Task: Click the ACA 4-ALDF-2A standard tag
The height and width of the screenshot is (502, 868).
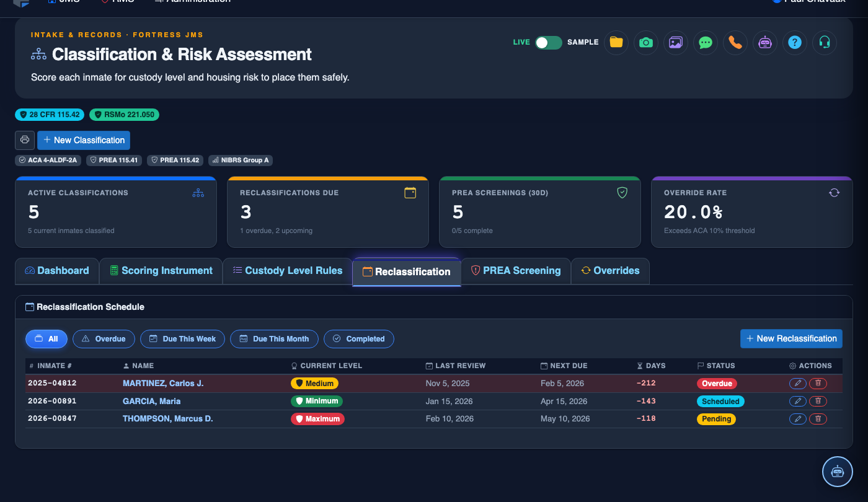Action: pos(48,161)
